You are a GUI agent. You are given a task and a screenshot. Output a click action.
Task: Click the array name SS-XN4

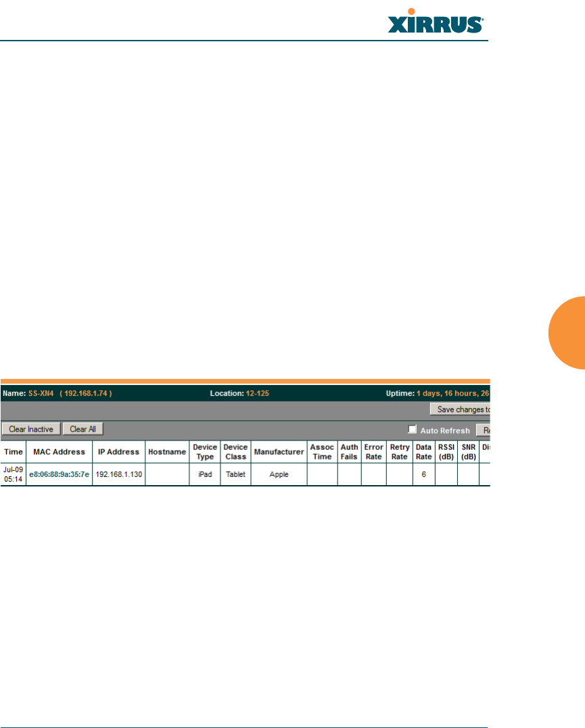[41, 393]
